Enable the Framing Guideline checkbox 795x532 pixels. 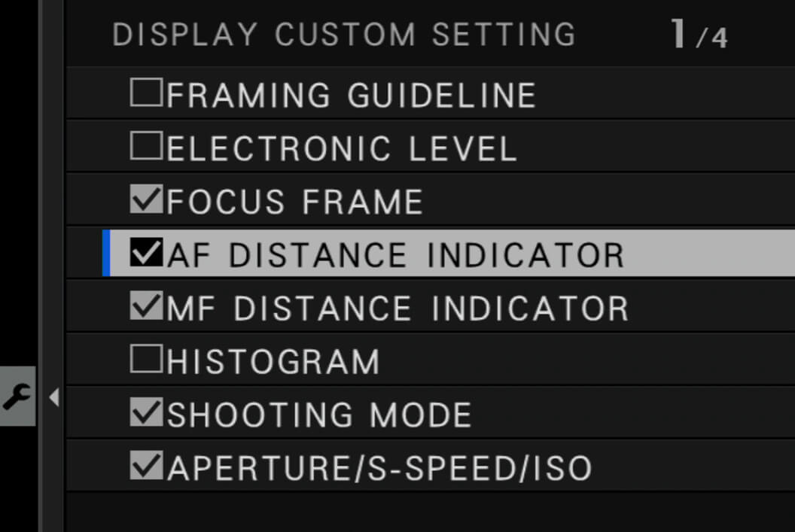pos(147,93)
